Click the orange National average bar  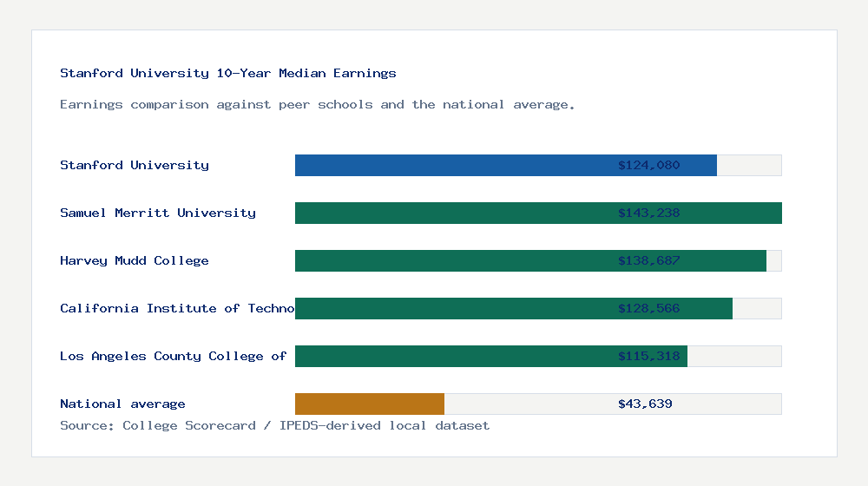pyautogui.click(x=370, y=404)
